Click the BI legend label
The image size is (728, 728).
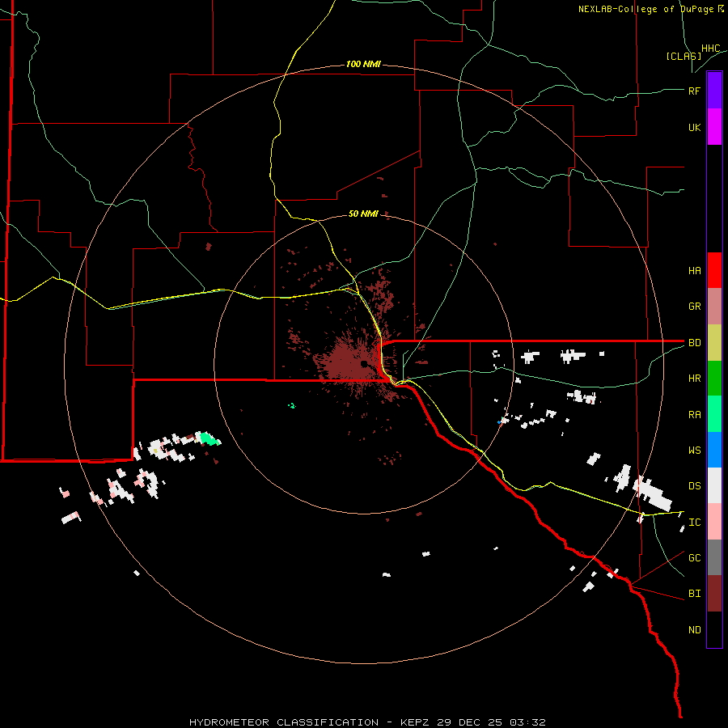(x=694, y=594)
